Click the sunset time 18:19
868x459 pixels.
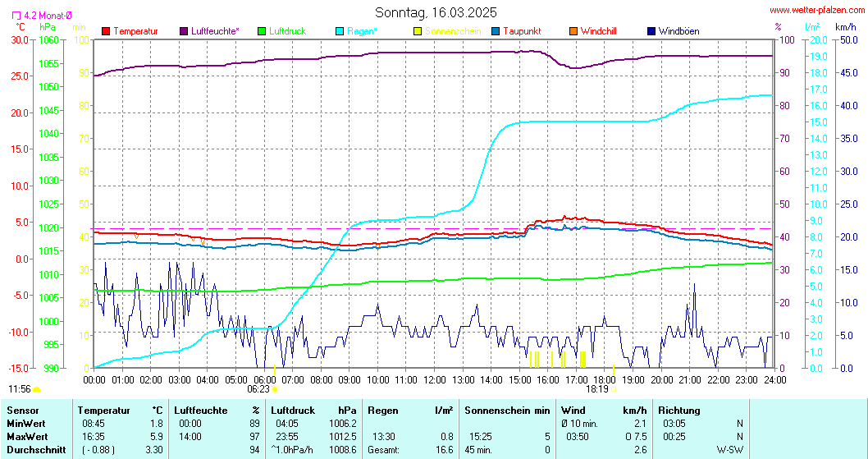[x=597, y=389]
